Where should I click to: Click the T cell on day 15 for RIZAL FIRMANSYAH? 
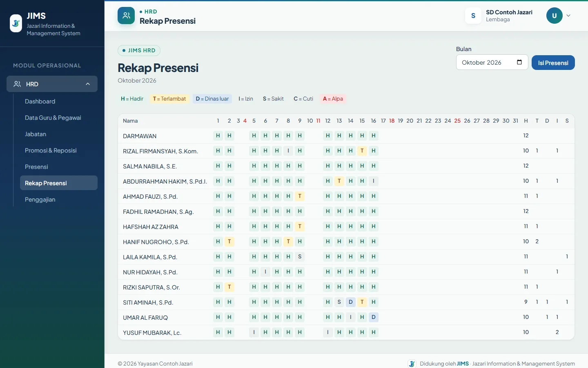pyautogui.click(x=362, y=151)
